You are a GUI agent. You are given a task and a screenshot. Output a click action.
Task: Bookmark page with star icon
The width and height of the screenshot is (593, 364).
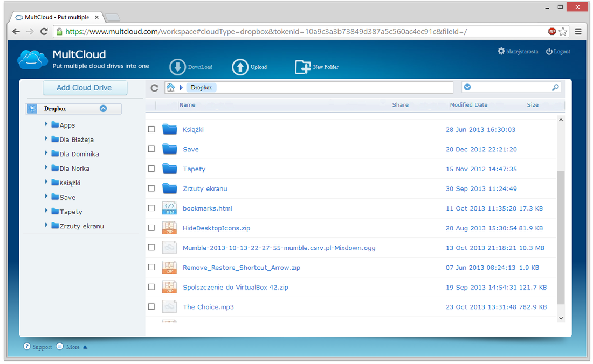pos(563,31)
